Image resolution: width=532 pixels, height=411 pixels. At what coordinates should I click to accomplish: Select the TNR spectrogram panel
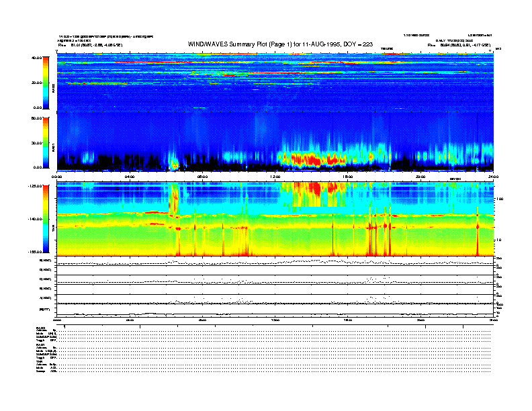[275, 219]
